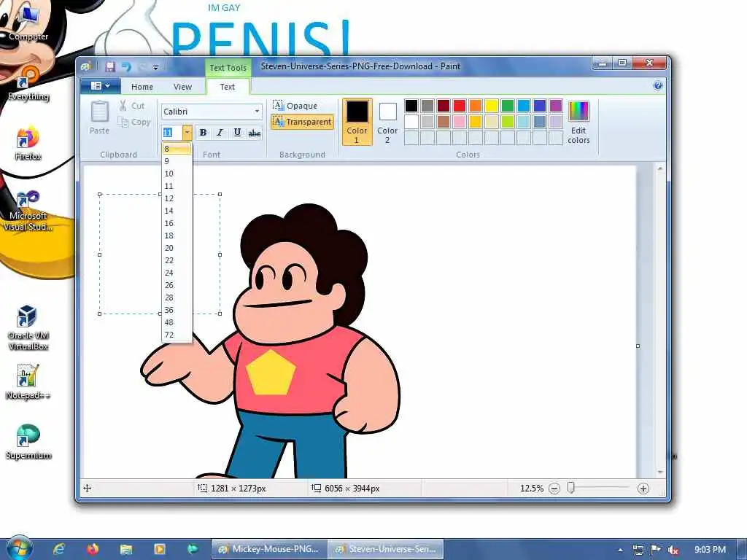Choose font size 12 from list

tap(177, 198)
